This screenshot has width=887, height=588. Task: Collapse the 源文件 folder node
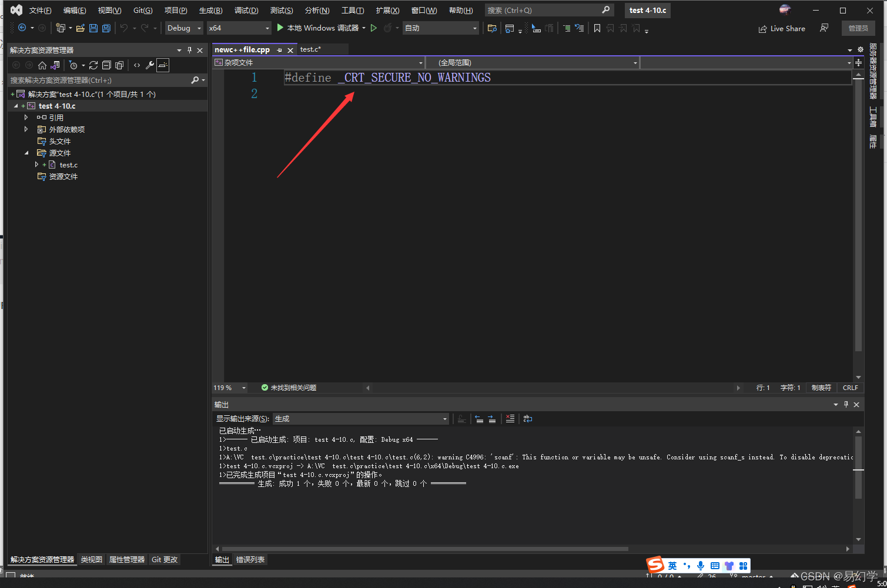coord(26,153)
